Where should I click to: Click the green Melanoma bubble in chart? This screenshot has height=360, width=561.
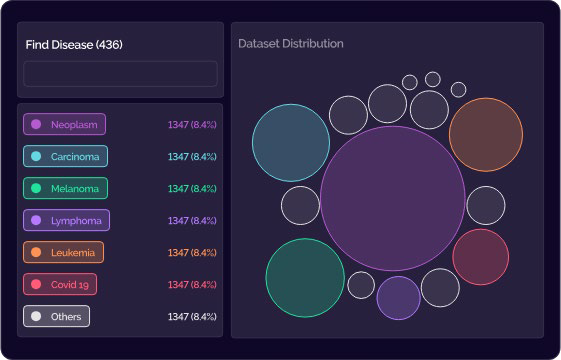[x=305, y=278]
